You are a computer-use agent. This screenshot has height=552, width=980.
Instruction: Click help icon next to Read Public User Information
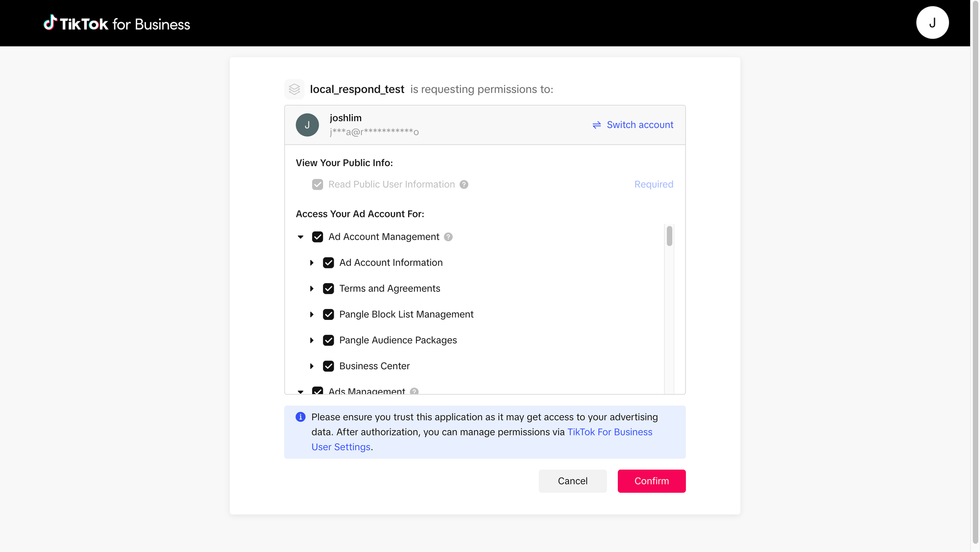coord(464,185)
